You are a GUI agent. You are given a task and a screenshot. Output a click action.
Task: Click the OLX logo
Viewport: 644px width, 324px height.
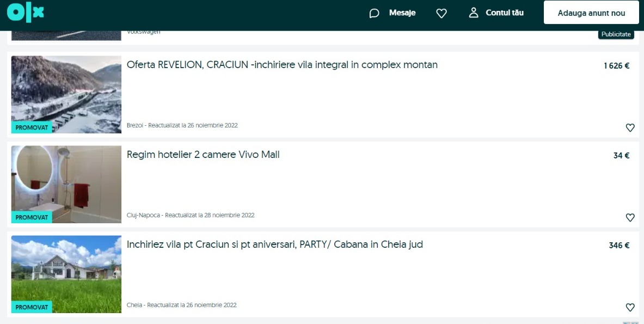tap(26, 13)
